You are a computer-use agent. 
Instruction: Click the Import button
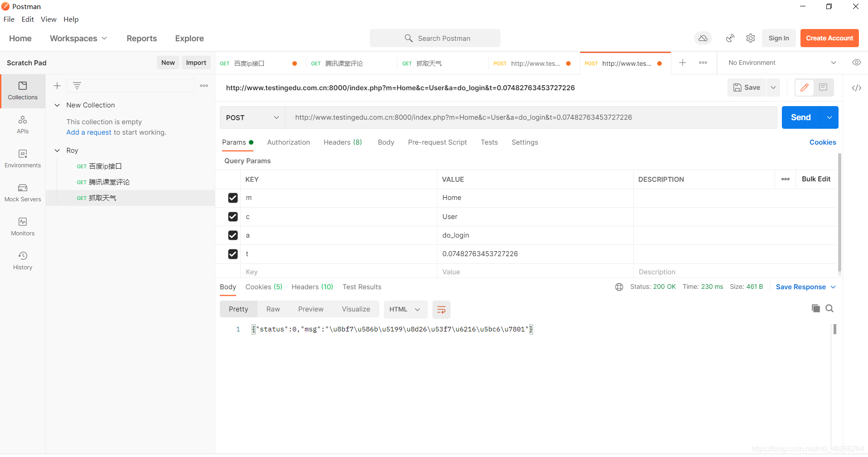tap(196, 63)
